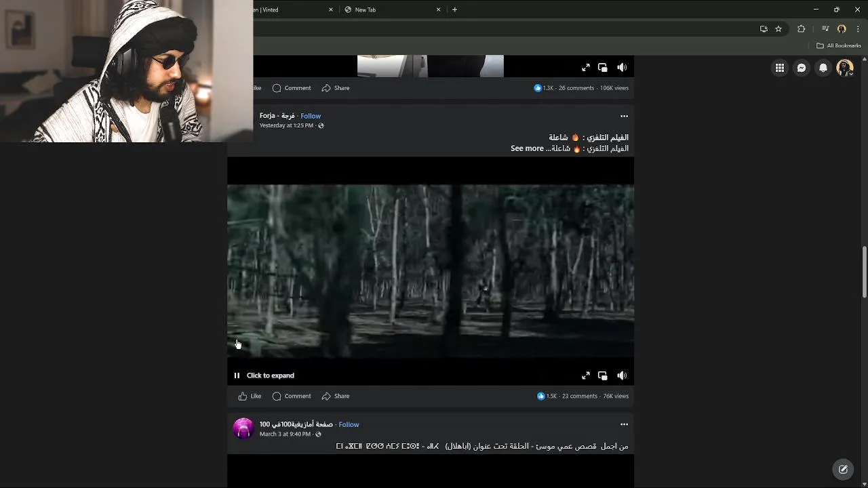
Task: Open timestamp March 3 at 9:40 PM
Action: [285, 434]
